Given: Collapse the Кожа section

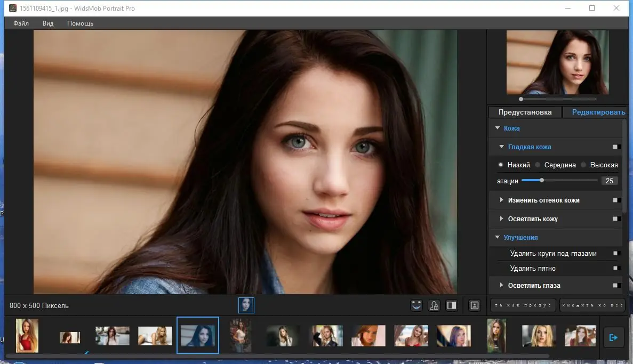Looking at the screenshot, I should [498, 128].
